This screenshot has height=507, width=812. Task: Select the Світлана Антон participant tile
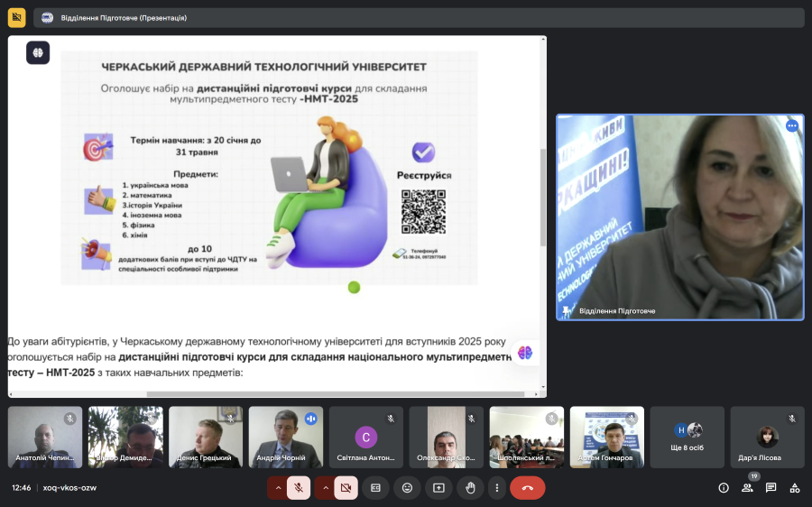tap(366, 438)
